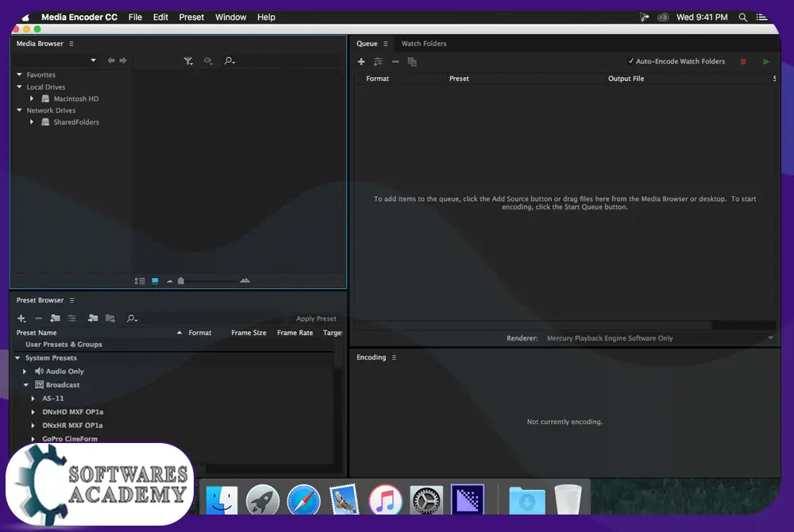Switch Media Browser to list view
This screenshot has height=532, width=794.
point(140,281)
